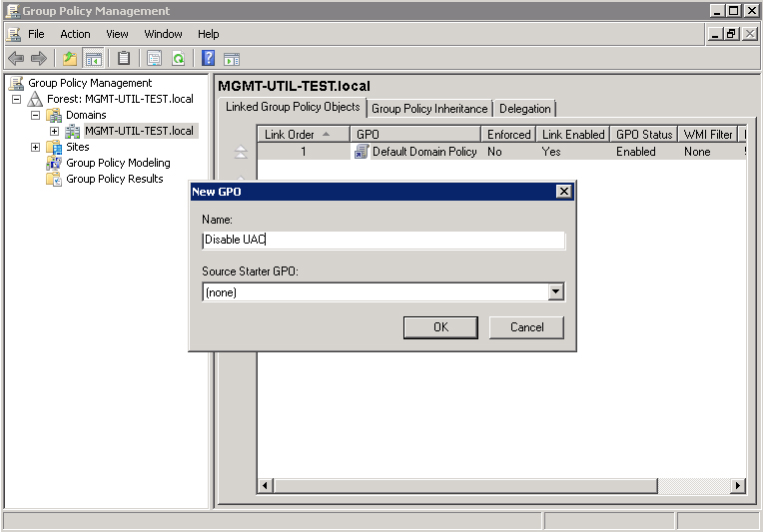The image size is (763, 532).
Task: Collapse the Domains tree node
Action: [x=36, y=116]
